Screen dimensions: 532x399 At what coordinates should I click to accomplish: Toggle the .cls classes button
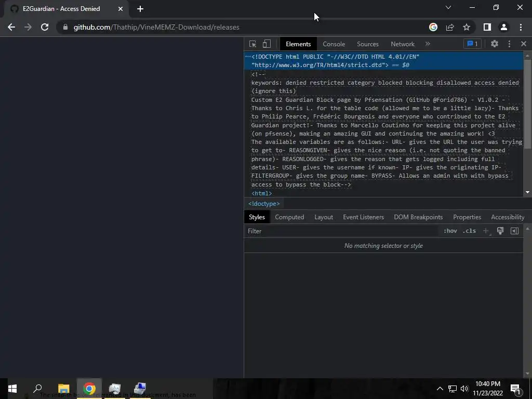pyautogui.click(x=469, y=231)
